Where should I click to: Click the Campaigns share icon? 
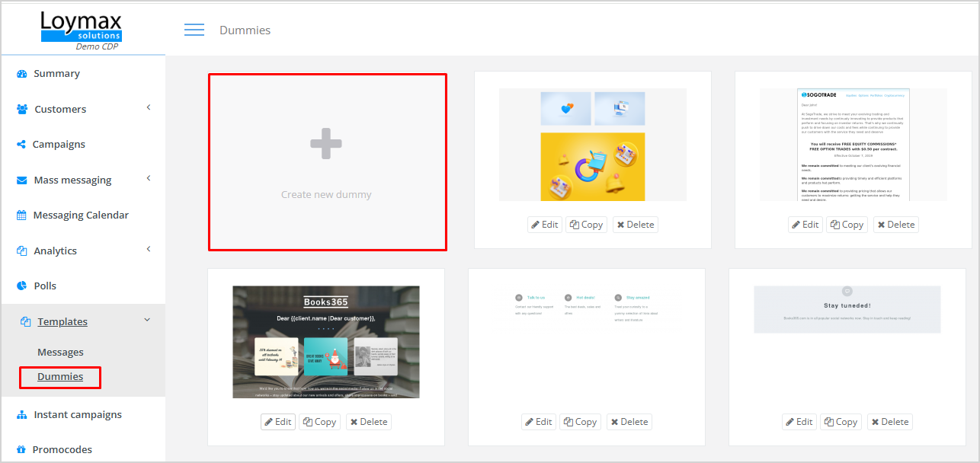(x=21, y=145)
